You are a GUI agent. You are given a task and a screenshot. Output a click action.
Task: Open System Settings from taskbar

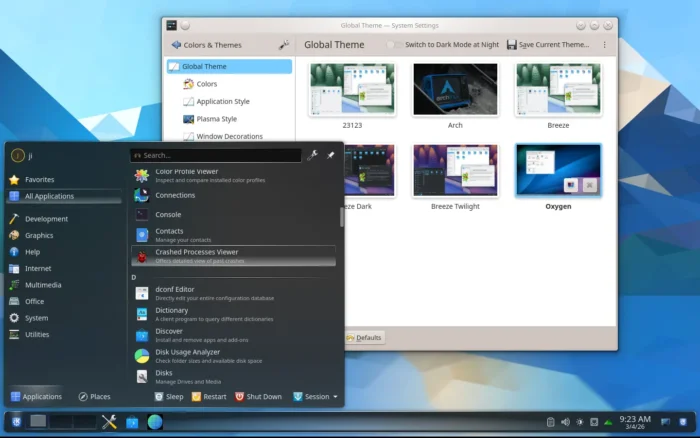(x=110, y=422)
